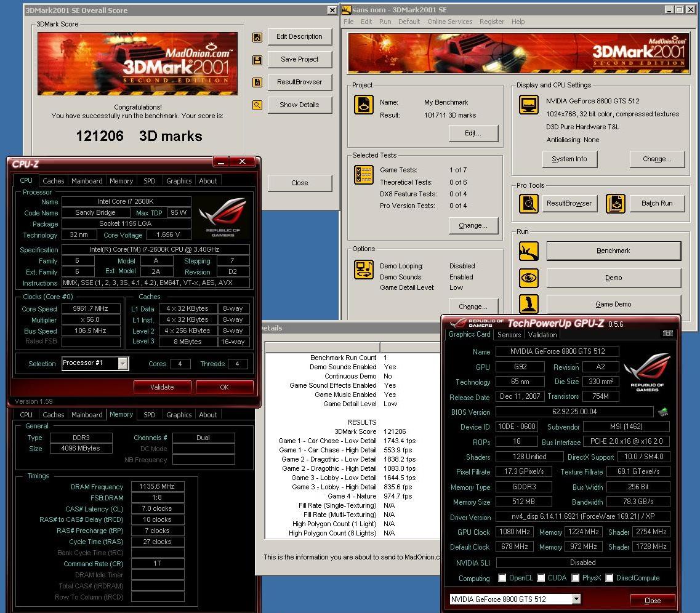
Task: Click the joystick Game Demo icon
Action: click(529, 304)
